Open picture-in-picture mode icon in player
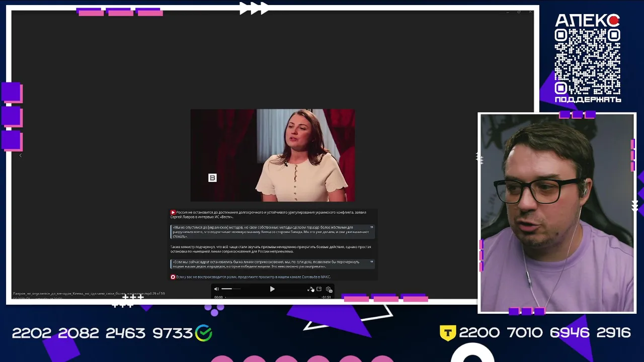Viewport: 644px width, 362px height. (319, 289)
